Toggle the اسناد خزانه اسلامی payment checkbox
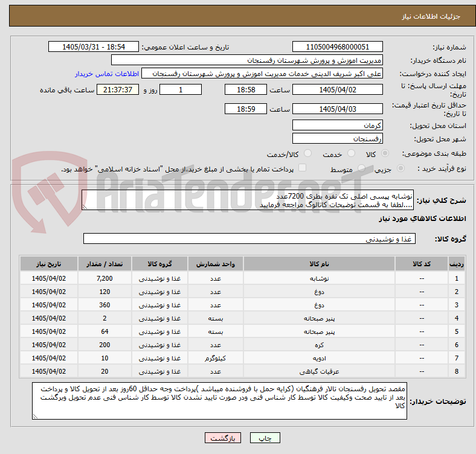Viewport: 476px width, 454px height. pos(303,168)
